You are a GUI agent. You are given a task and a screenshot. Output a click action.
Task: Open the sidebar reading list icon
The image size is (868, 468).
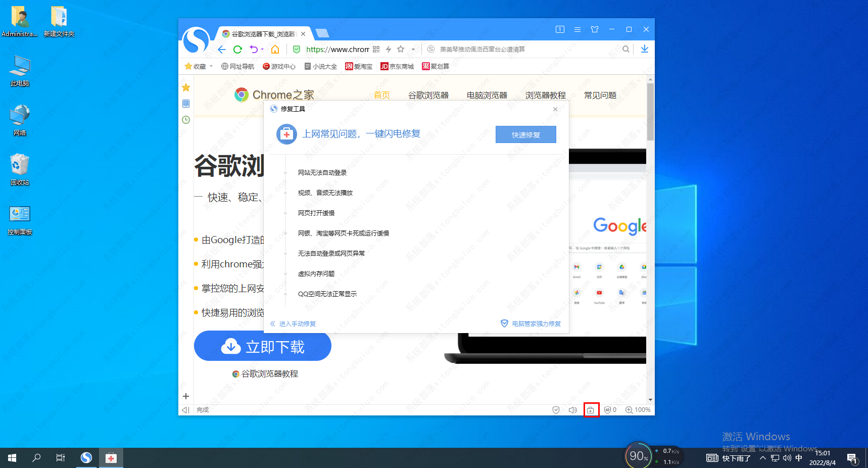(x=186, y=104)
